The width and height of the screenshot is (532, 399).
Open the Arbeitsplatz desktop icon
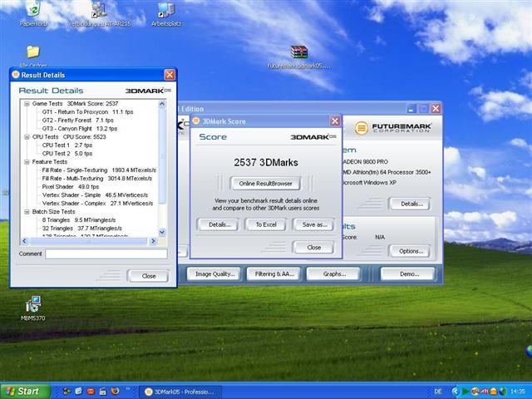tap(166, 13)
